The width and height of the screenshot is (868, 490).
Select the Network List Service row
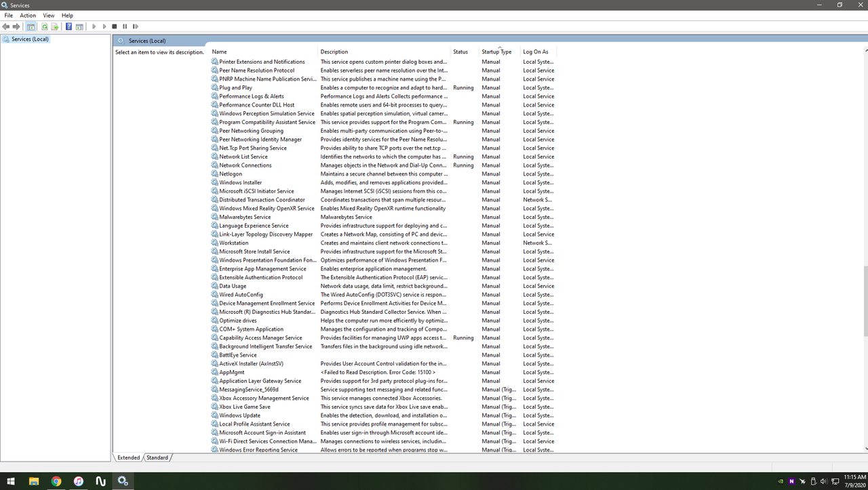tap(383, 157)
